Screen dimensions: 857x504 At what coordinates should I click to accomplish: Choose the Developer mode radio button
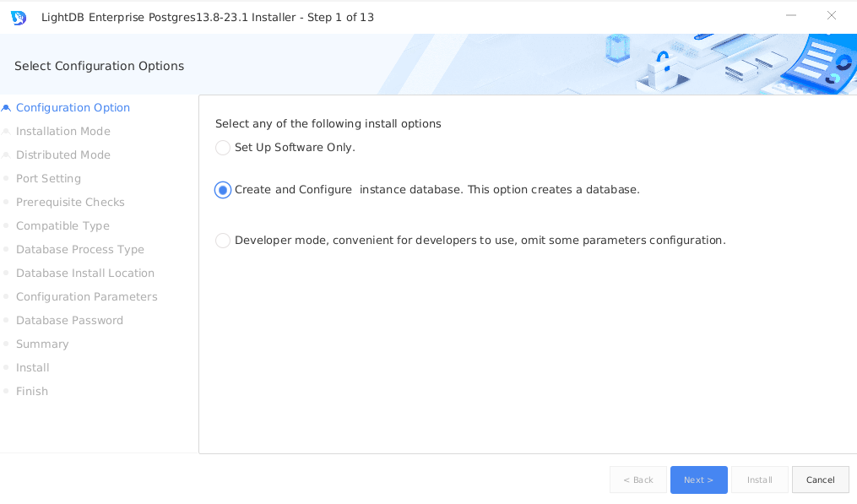coord(223,241)
